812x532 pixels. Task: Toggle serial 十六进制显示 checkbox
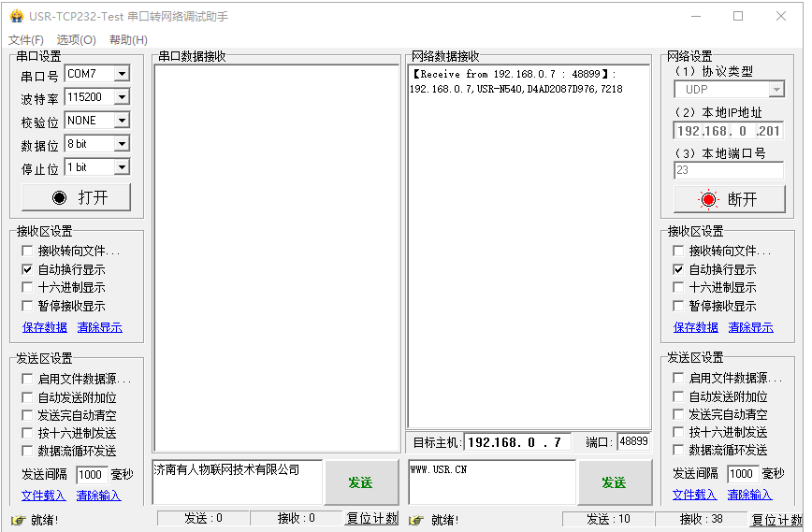coord(27,287)
